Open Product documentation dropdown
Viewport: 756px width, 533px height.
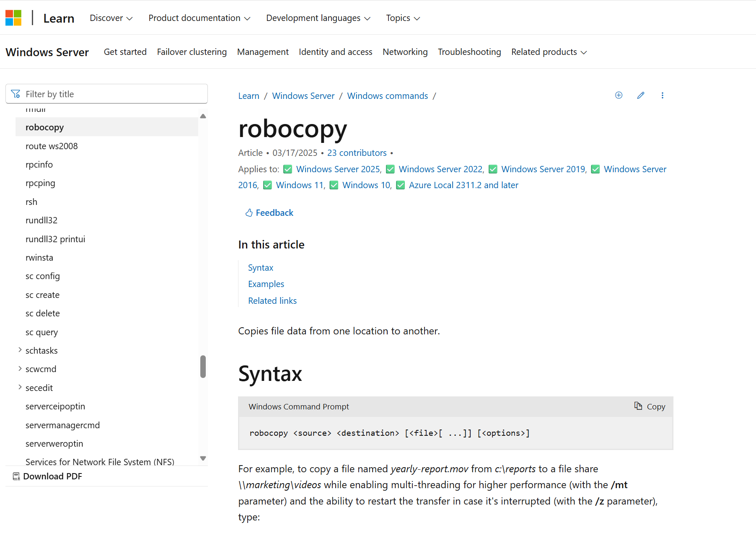pos(199,18)
